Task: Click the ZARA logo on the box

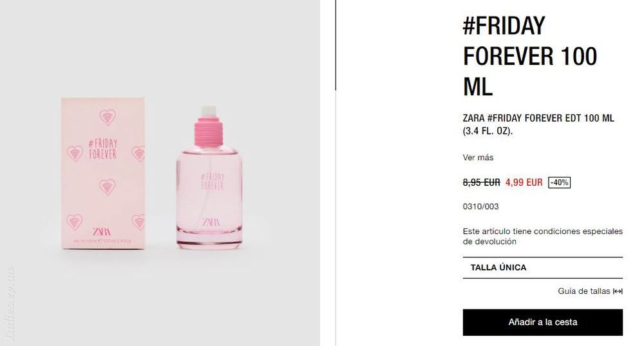Action: click(x=101, y=232)
